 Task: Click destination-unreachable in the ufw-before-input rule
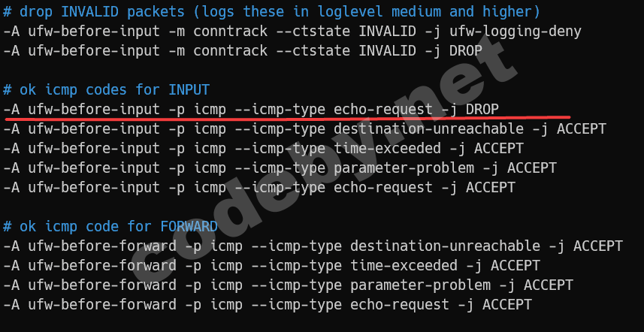428,129
